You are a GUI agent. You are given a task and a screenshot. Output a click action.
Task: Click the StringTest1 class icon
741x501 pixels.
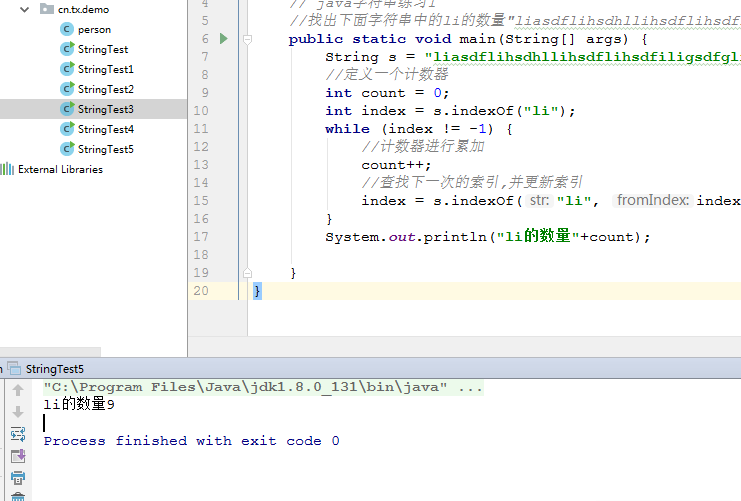point(67,69)
